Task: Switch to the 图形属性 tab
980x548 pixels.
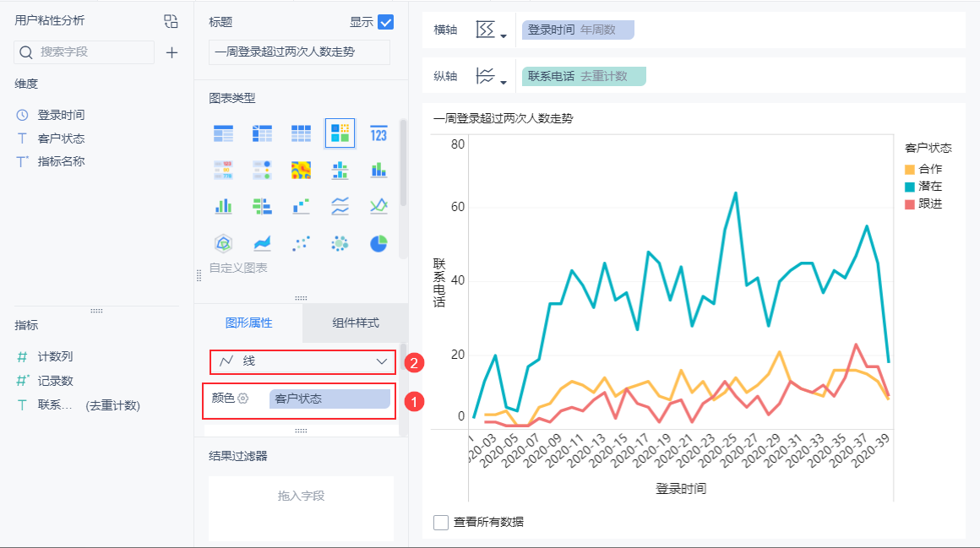Action: [248, 323]
